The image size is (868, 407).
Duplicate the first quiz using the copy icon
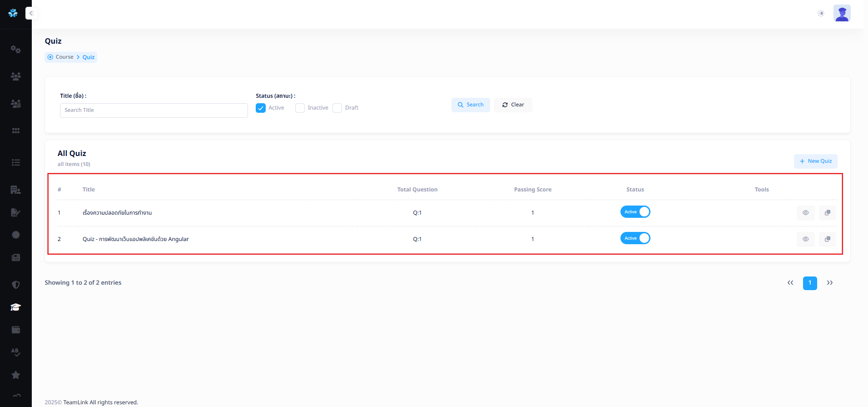827,213
